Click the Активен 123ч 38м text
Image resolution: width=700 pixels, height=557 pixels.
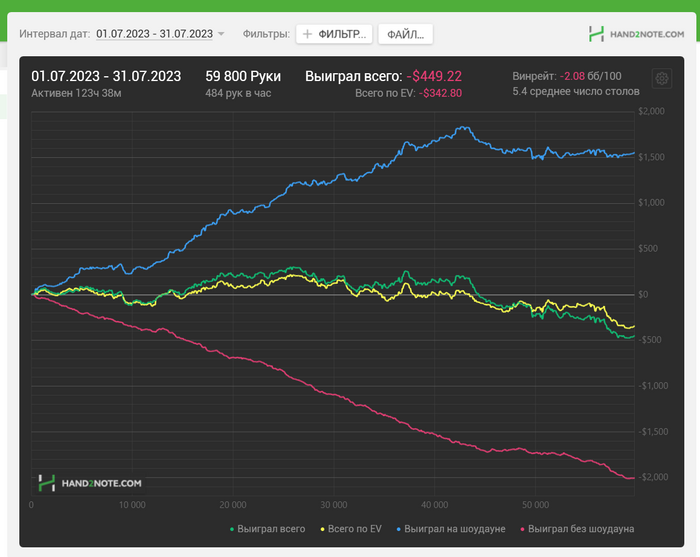tap(76, 93)
